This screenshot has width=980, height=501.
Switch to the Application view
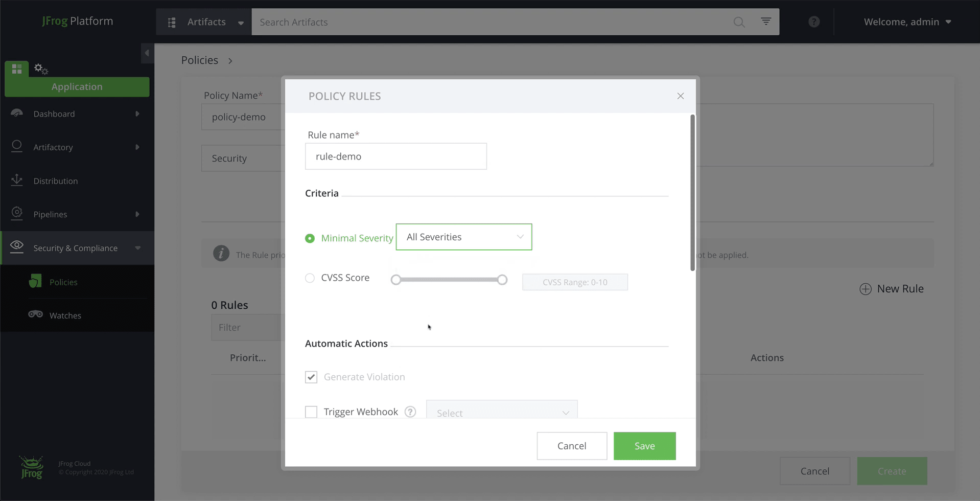point(77,86)
